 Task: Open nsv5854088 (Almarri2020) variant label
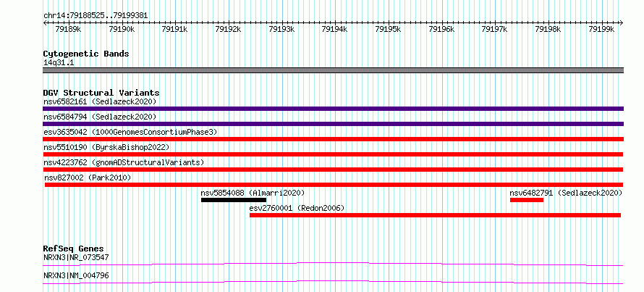pyautogui.click(x=253, y=193)
